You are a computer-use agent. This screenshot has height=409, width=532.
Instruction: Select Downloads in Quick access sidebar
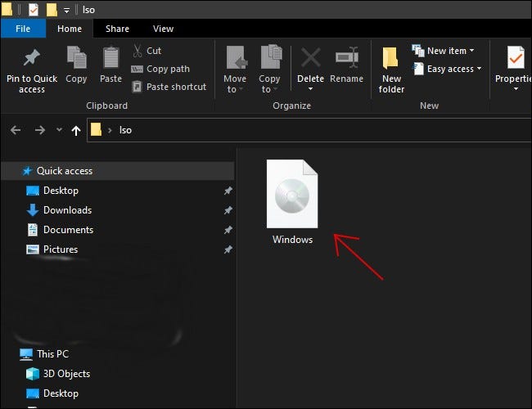click(x=67, y=210)
